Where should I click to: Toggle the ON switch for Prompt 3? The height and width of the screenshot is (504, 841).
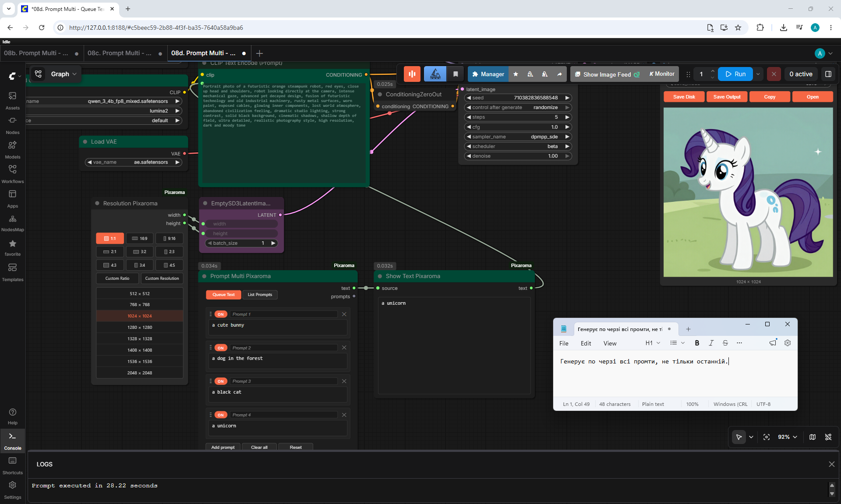pos(221,381)
